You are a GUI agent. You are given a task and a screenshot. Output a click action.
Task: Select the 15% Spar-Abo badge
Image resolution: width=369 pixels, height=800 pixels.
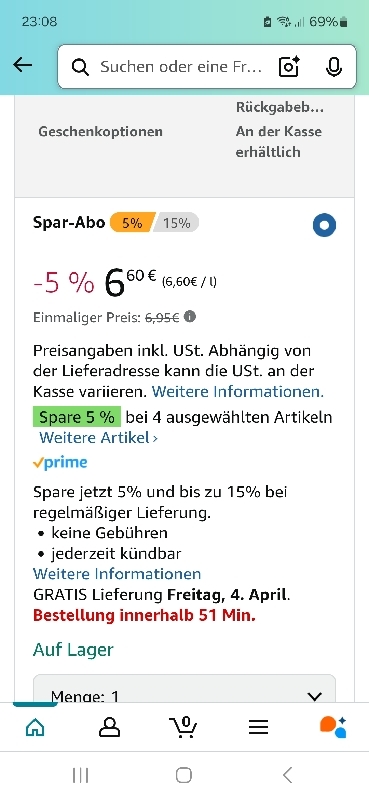(x=177, y=223)
